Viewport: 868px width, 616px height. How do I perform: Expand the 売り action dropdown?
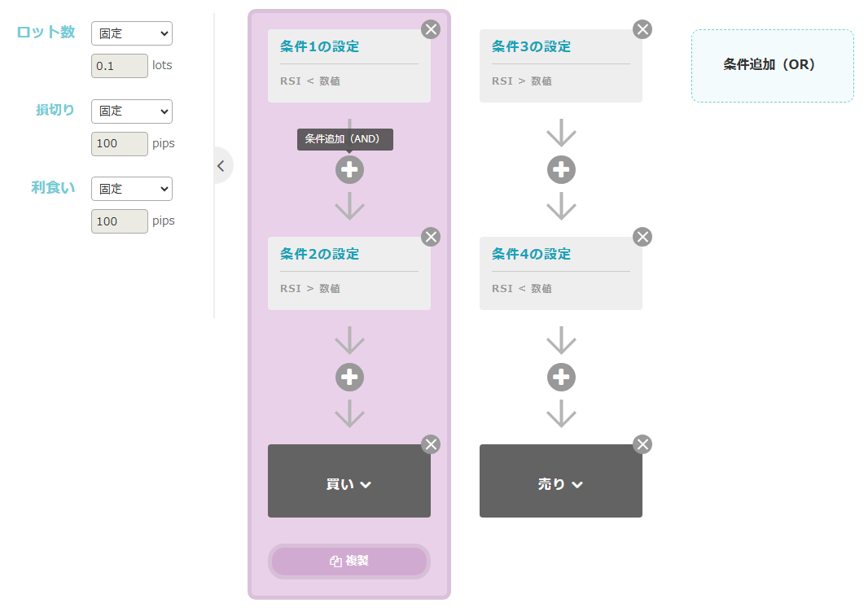click(x=561, y=484)
